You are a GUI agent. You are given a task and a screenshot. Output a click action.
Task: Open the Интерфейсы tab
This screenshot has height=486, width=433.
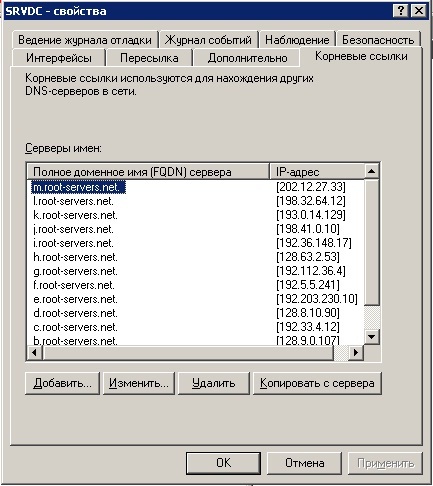[59, 58]
